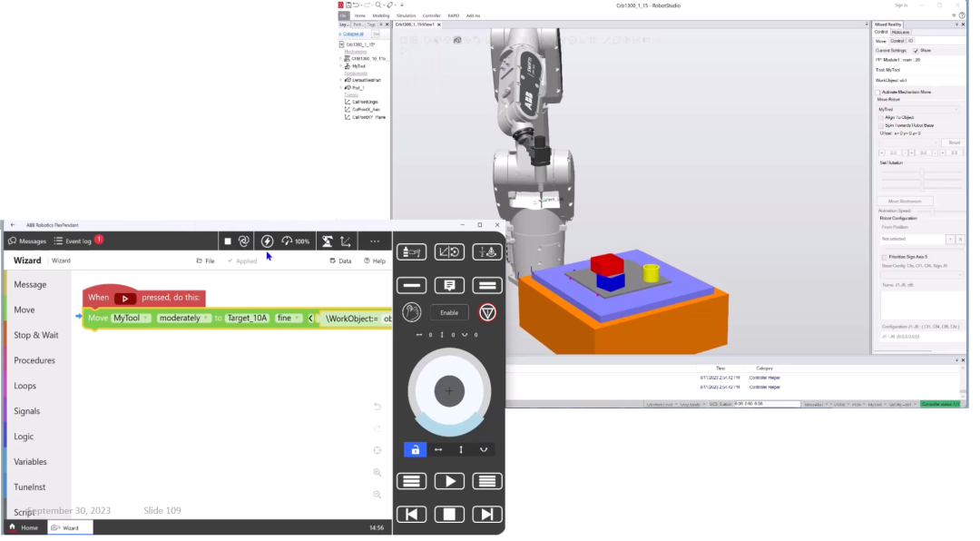This screenshot has width=980, height=541.
Task: Click the emergency stop icon
Action: 487,312
